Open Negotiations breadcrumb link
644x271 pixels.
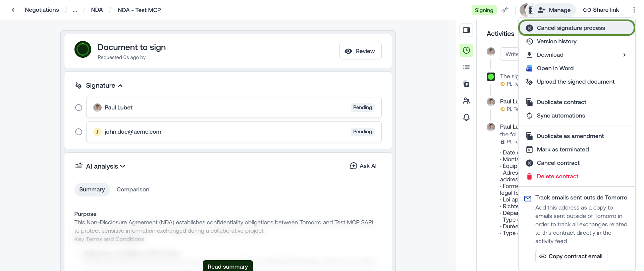click(x=42, y=10)
